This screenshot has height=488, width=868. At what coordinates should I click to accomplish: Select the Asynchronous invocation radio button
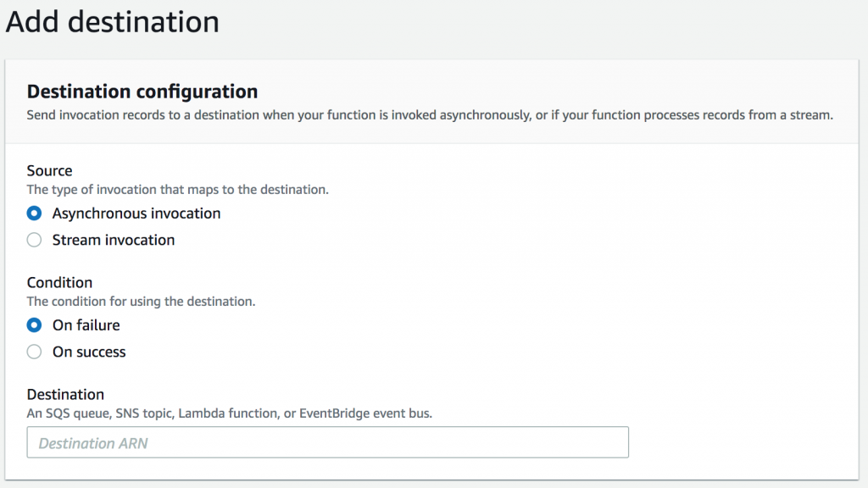click(x=34, y=213)
